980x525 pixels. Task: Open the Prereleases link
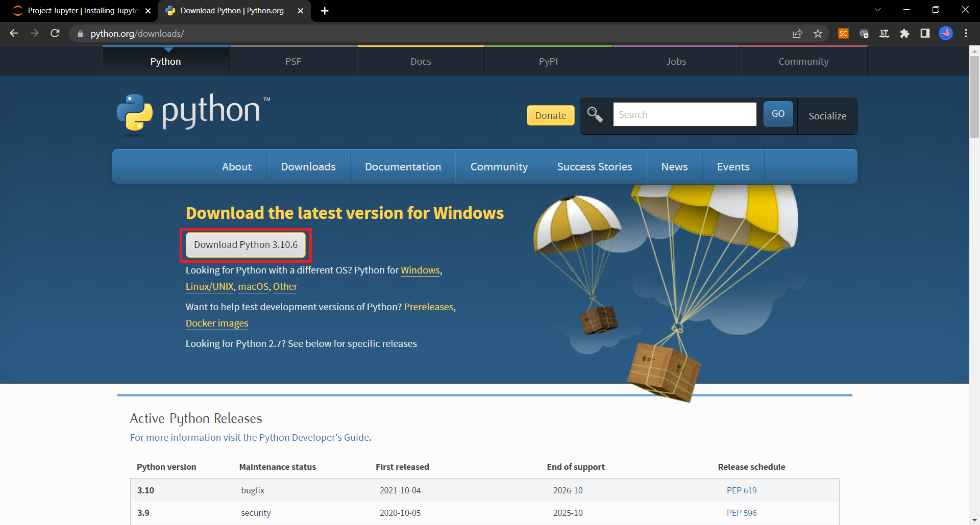[x=429, y=307]
